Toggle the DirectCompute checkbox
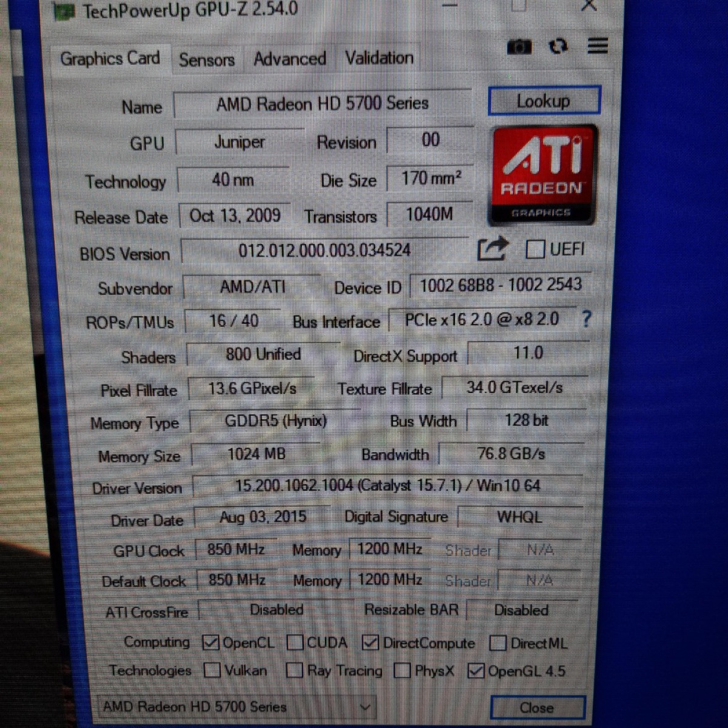Screen dimensions: 728x728 coord(370,642)
